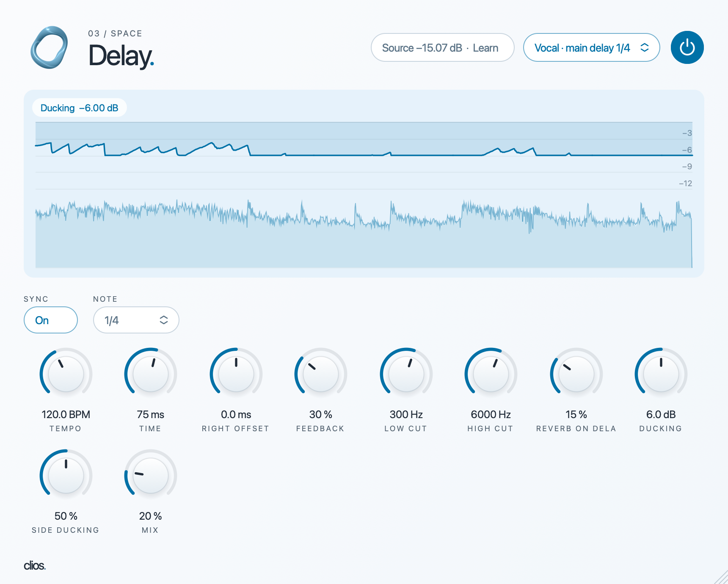This screenshot has height=584, width=728.
Task: Click the Reverb on Delay knob
Action: 576,374
